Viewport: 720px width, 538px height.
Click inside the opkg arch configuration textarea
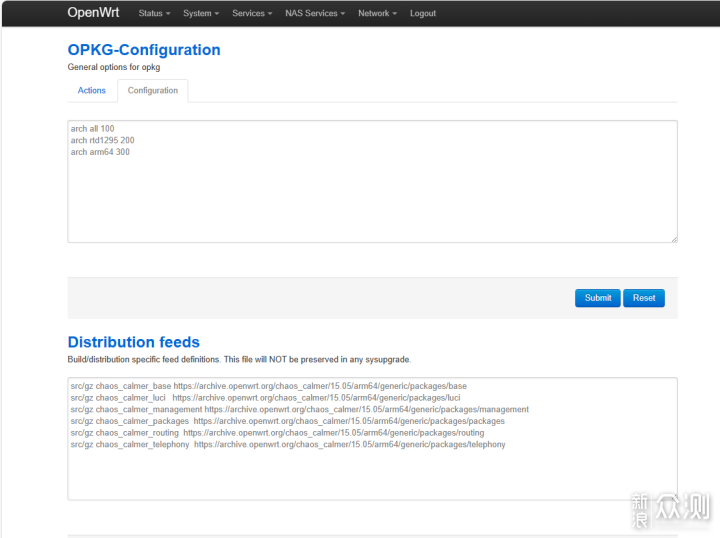[372, 181]
